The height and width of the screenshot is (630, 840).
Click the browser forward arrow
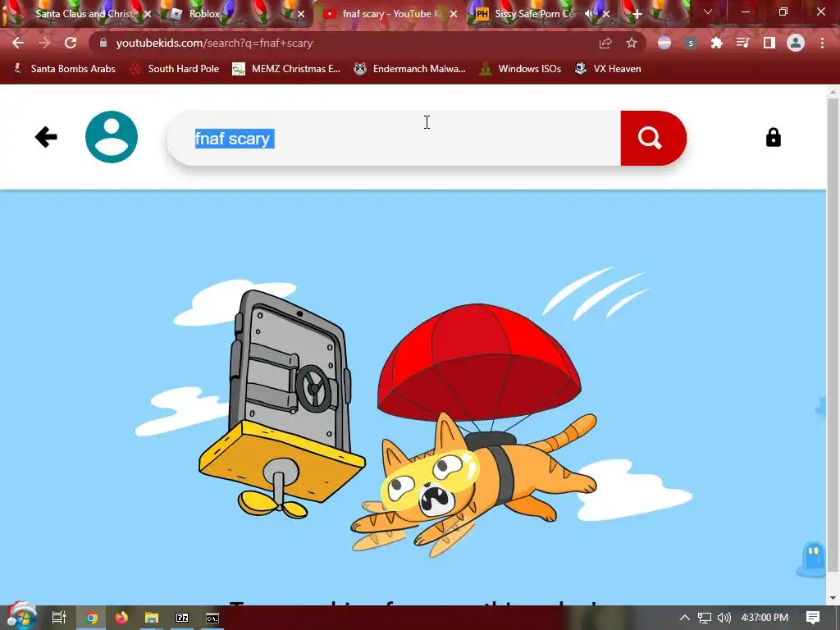tap(44, 43)
